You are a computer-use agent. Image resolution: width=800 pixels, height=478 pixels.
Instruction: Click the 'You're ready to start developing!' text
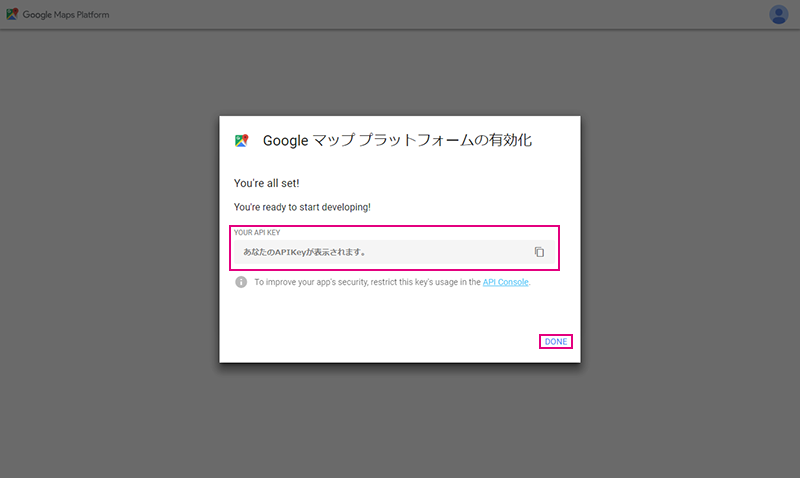click(302, 207)
